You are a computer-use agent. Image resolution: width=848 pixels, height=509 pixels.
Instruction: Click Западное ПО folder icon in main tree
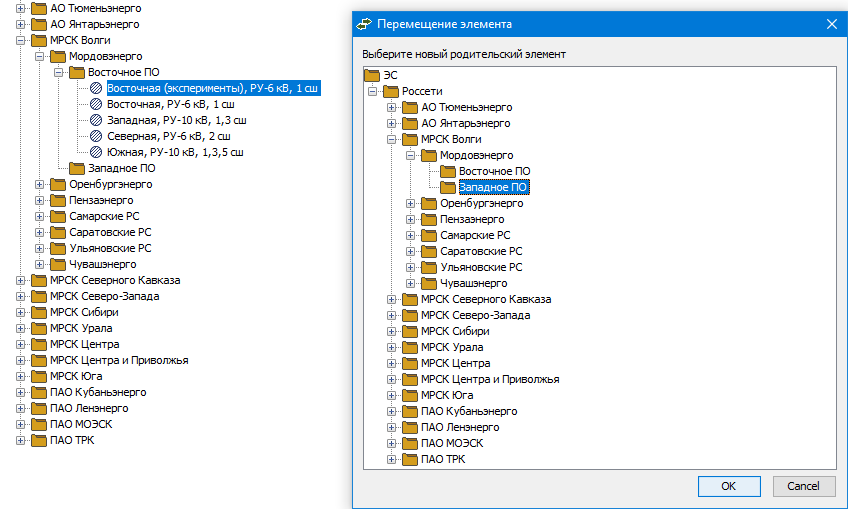coord(77,168)
